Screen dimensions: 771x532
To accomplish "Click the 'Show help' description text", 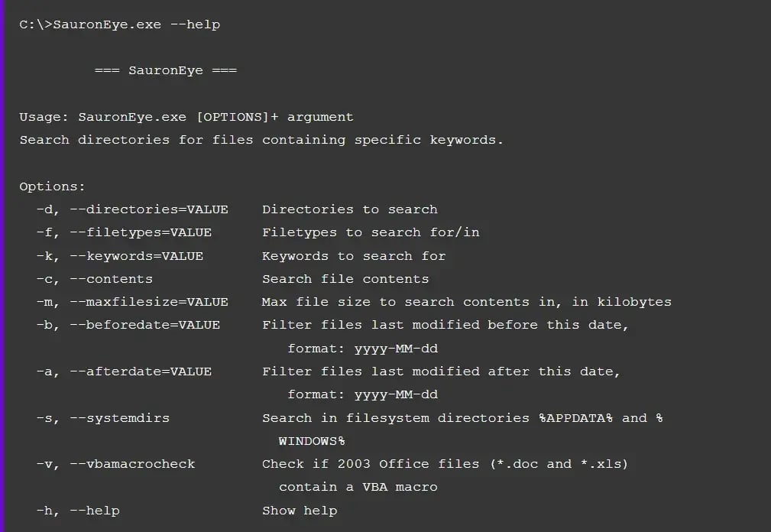I will tap(300, 511).
